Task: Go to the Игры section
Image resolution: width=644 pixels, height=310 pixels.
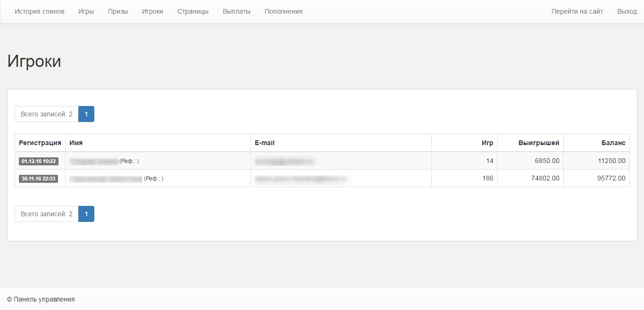Action: pyautogui.click(x=86, y=11)
